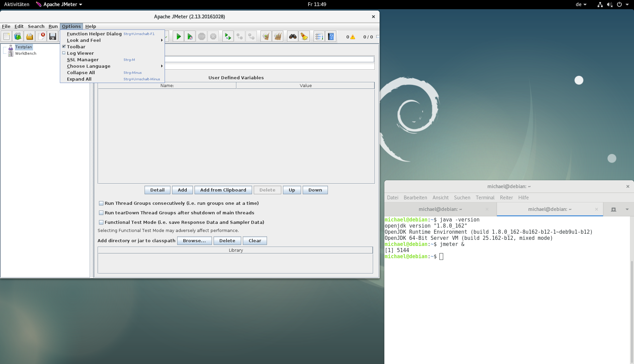
Task: Enable Functional Test Mode checkbox
Action: pyautogui.click(x=101, y=222)
